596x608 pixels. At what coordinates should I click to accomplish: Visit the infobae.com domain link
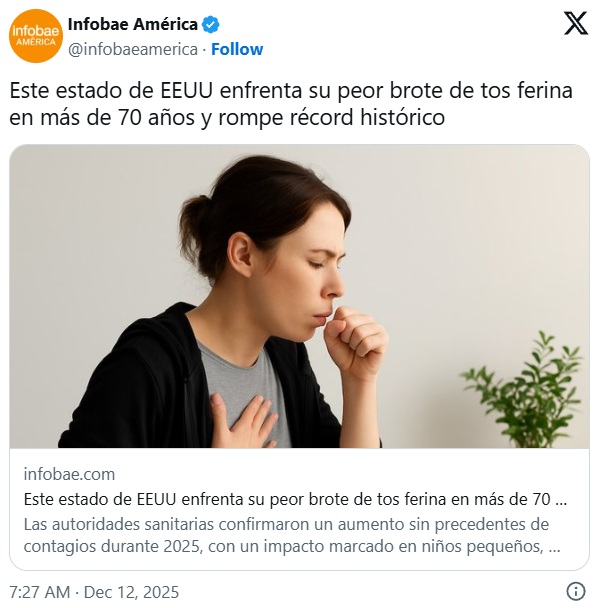(x=69, y=474)
